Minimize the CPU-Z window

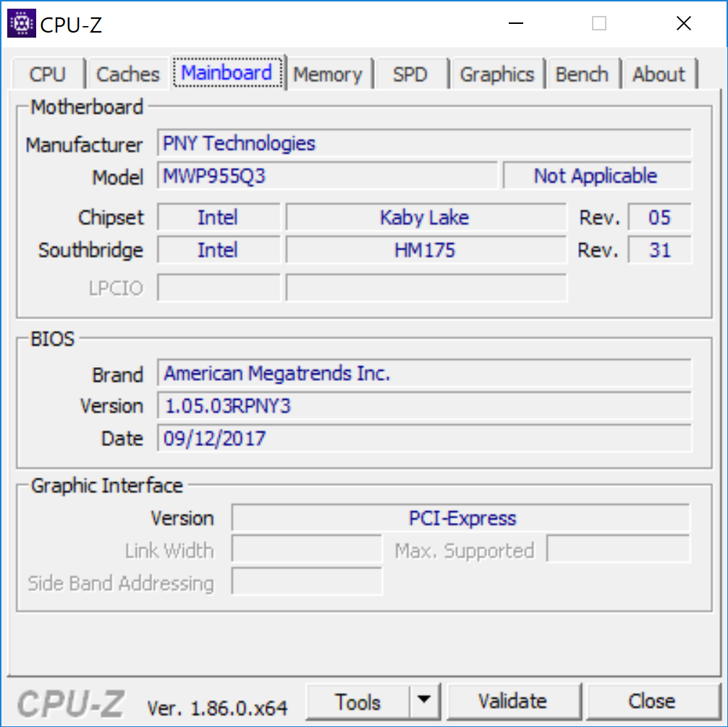pos(516,22)
